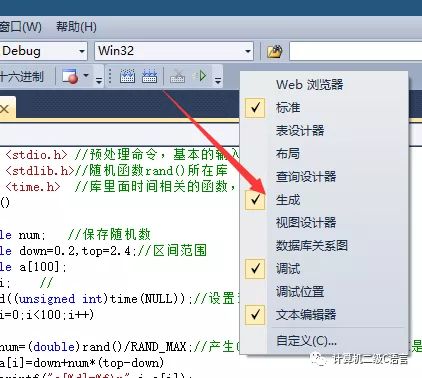Click the i<100;i++ loop line
Image resolution: width=422 pixels, height=378 pixels.
point(47,315)
